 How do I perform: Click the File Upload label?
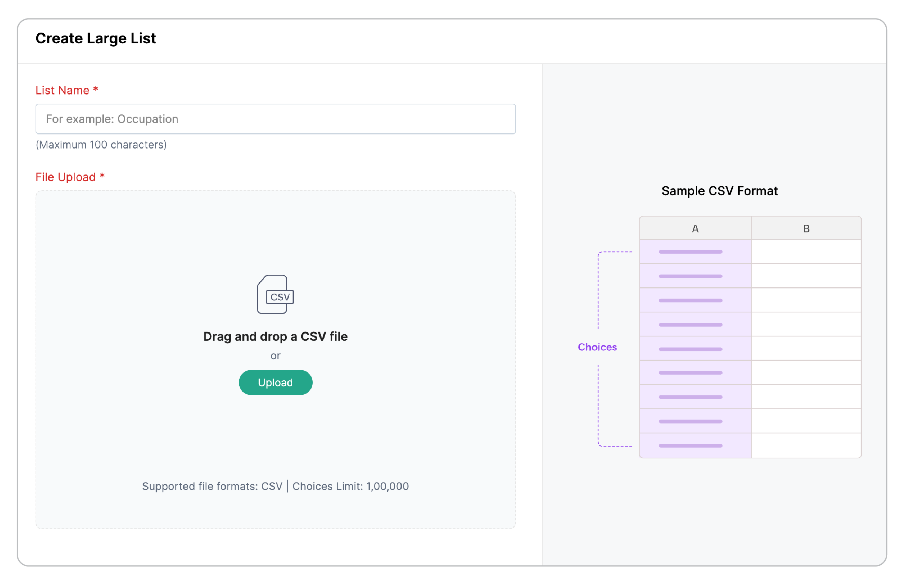(x=70, y=177)
